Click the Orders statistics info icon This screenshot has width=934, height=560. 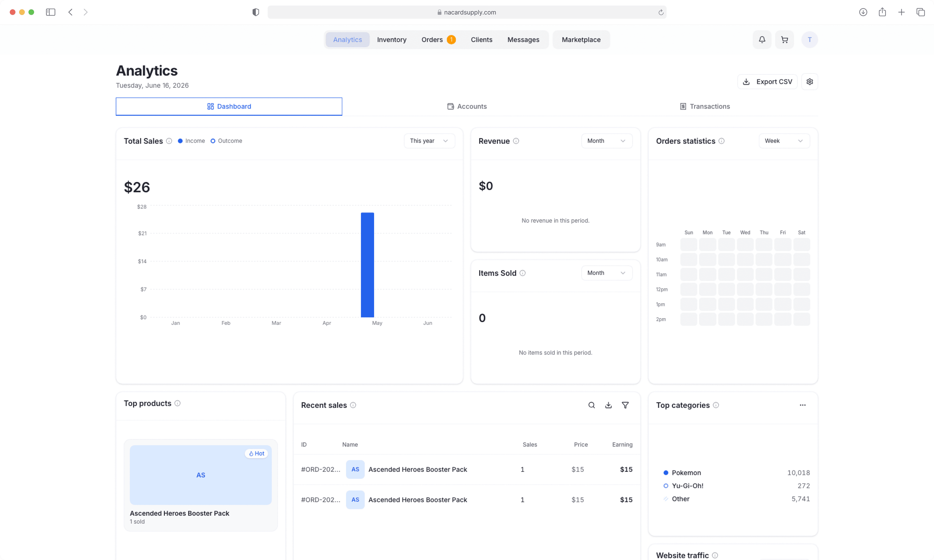click(721, 141)
